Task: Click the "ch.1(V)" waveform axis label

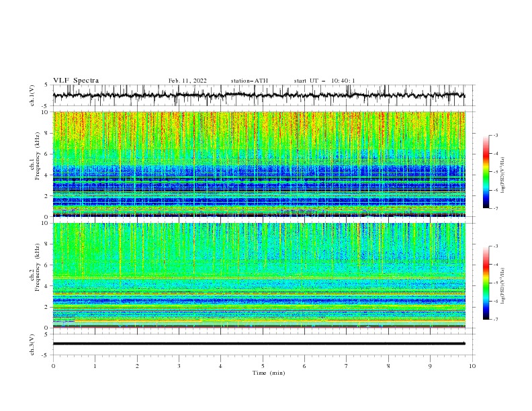Action: point(32,95)
